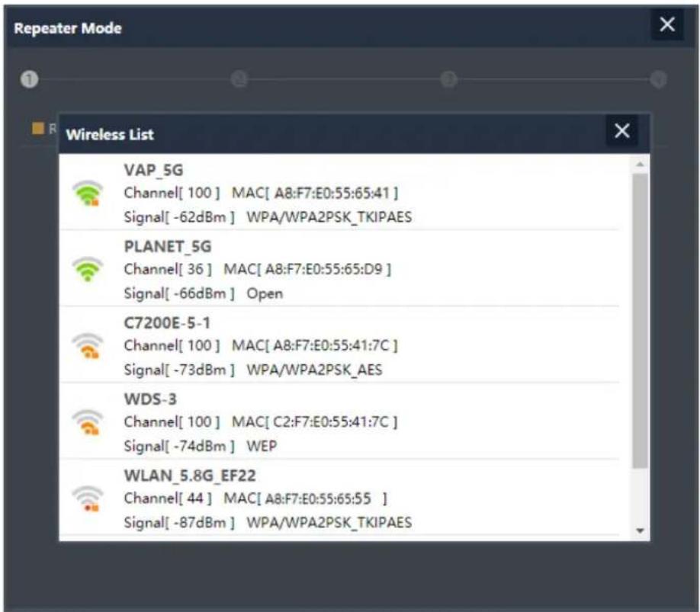Click the WLAN_5.8G_EF22 weak signal icon
The height and width of the screenshot is (612, 700).
point(88,498)
